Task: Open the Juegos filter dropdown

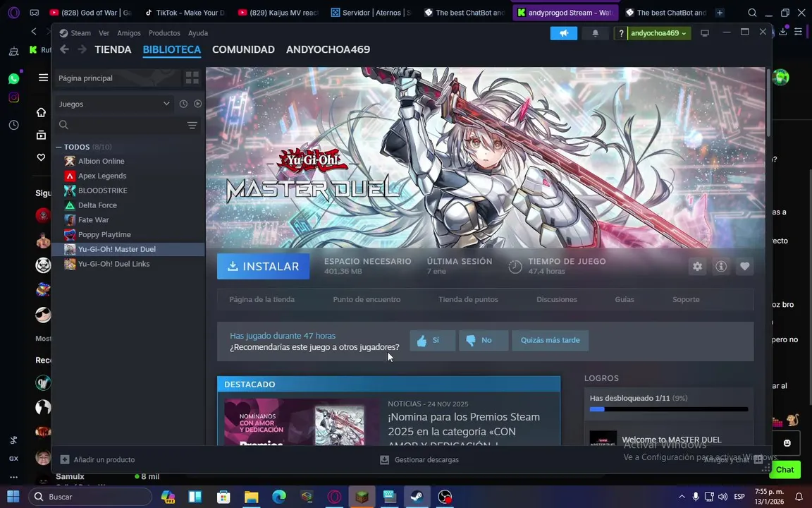Action: [114, 104]
